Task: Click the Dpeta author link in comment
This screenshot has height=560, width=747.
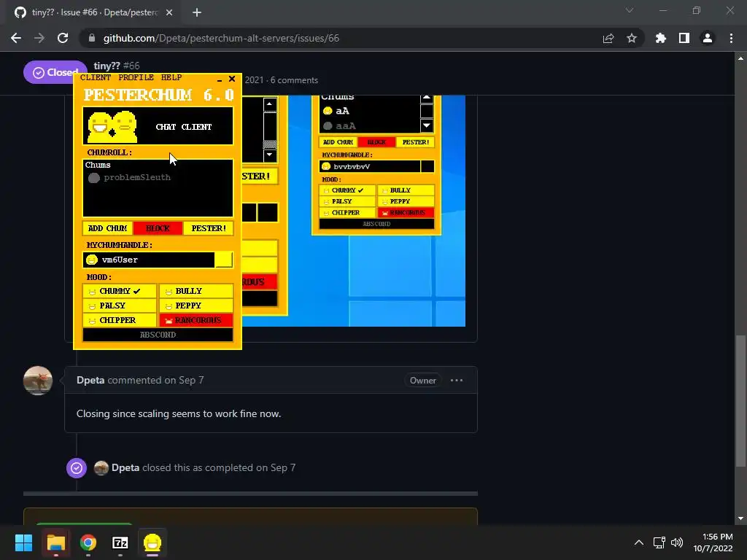Action: (x=90, y=380)
